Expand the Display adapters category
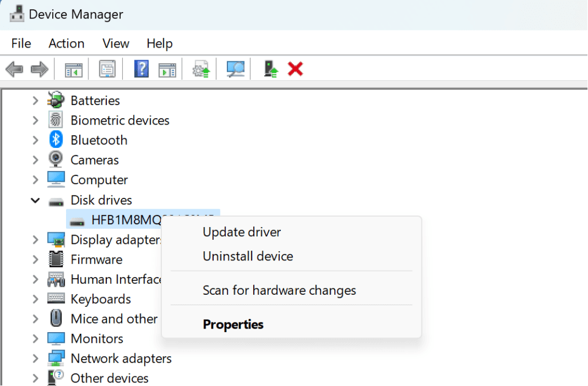The height and width of the screenshot is (386, 588). (x=35, y=239)
